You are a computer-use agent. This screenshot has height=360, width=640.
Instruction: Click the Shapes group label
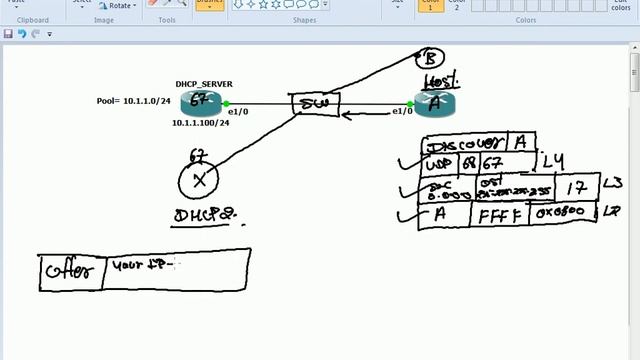coord(304,20)
